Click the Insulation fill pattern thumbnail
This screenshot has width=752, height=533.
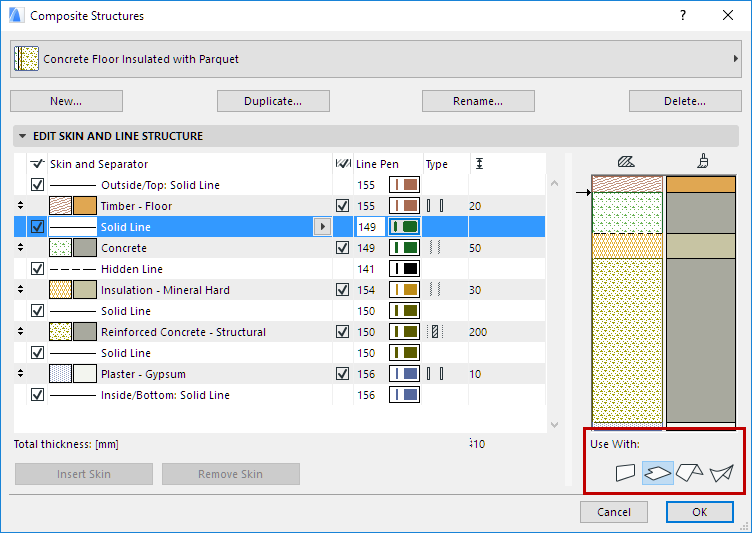60,290
